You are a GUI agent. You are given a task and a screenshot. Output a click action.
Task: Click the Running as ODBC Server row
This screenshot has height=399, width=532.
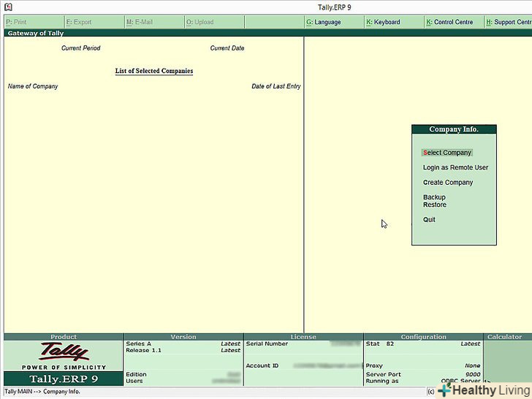423,381
